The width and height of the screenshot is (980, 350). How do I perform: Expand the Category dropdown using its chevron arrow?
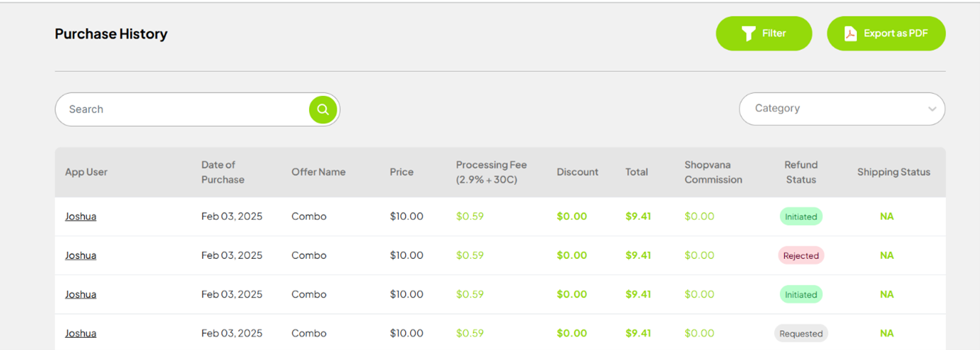point(932,110)
